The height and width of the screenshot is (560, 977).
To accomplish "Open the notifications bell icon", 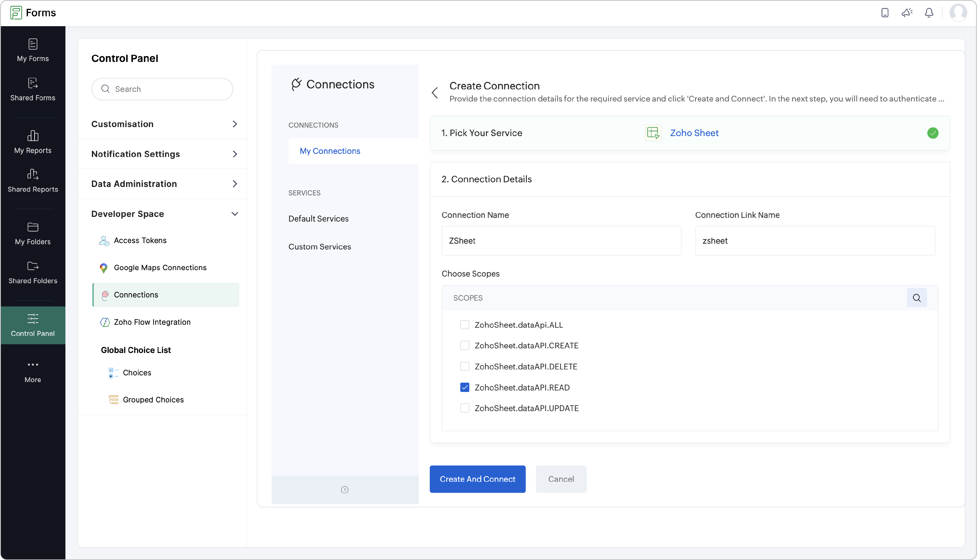I will (x=929, y=13).
